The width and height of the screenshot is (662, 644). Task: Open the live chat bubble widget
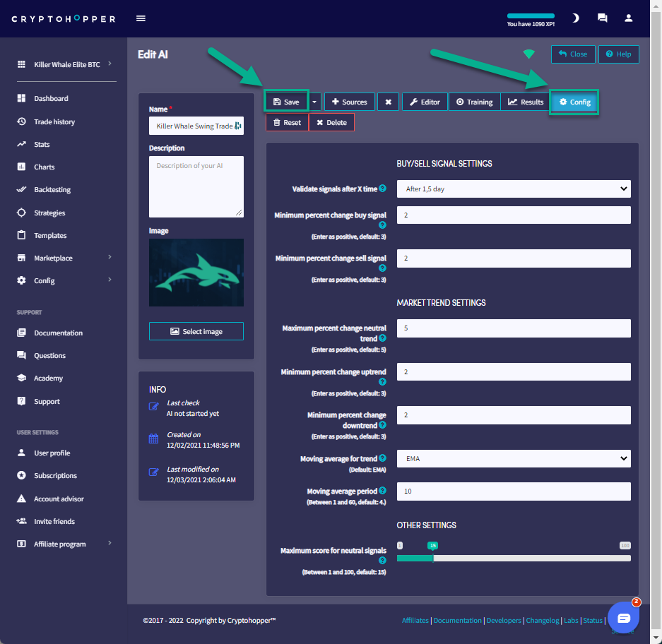623,617
